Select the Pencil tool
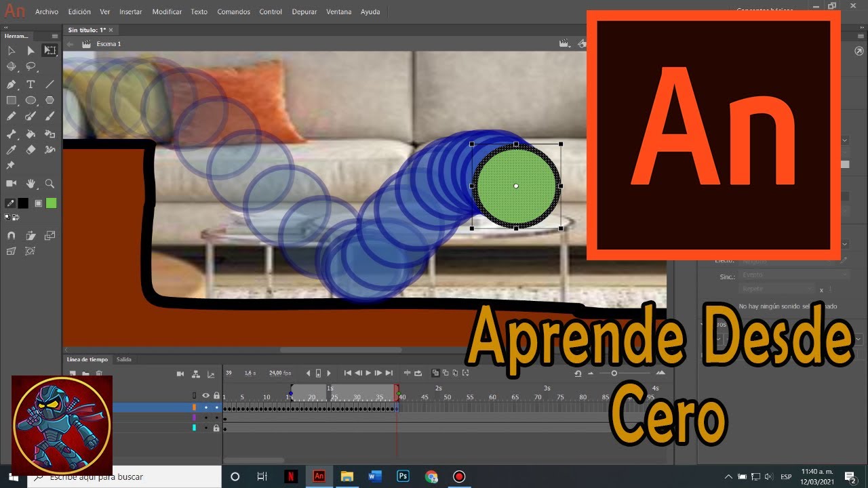 point(12,117)
